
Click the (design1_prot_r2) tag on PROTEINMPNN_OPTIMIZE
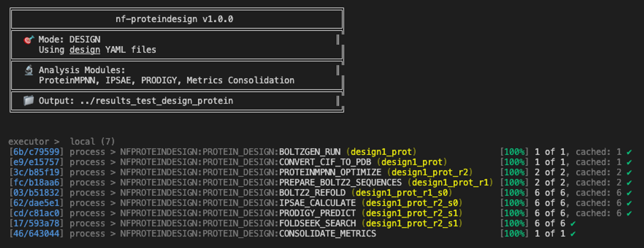(430, 172)
